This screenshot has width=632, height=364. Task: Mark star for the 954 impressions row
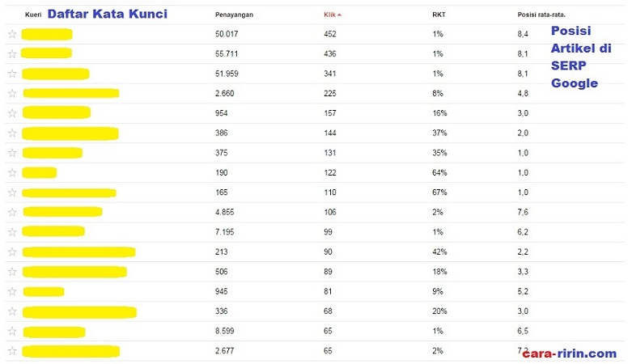click(x=12, y=113)
